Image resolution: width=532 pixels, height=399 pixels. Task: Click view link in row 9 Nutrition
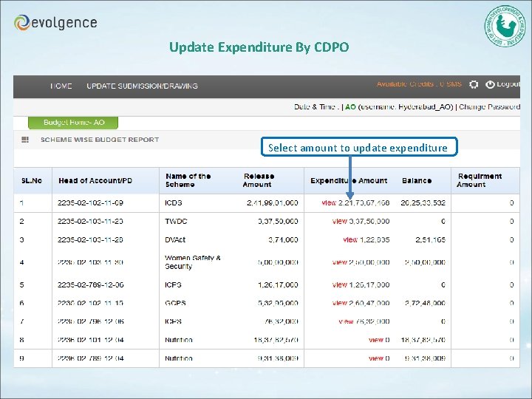pyautogui.click(x=376, y=358)
